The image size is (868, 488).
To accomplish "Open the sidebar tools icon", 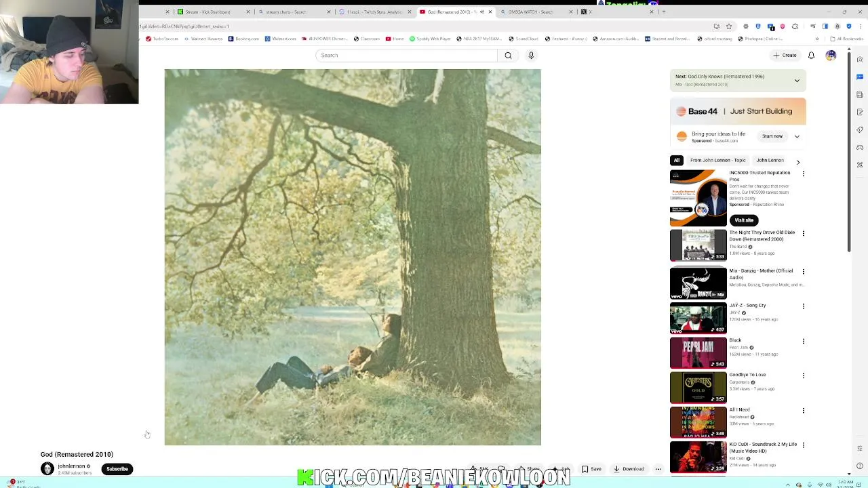I will (860, 165).
